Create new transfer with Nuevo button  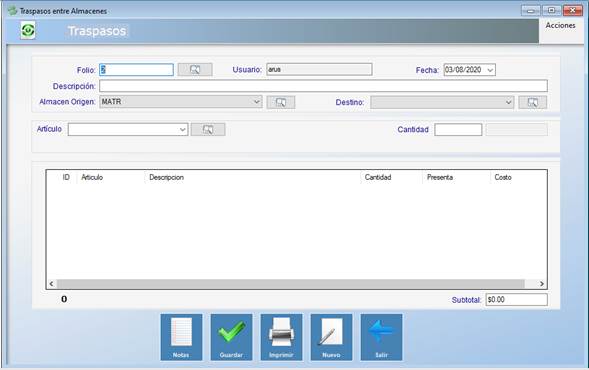pos(331,337)
